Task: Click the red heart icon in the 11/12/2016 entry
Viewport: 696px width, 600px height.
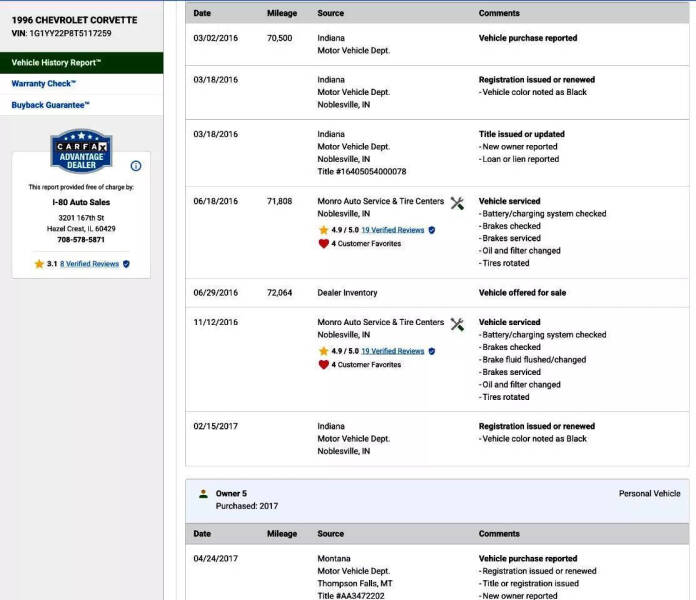Action: (323, 365)
